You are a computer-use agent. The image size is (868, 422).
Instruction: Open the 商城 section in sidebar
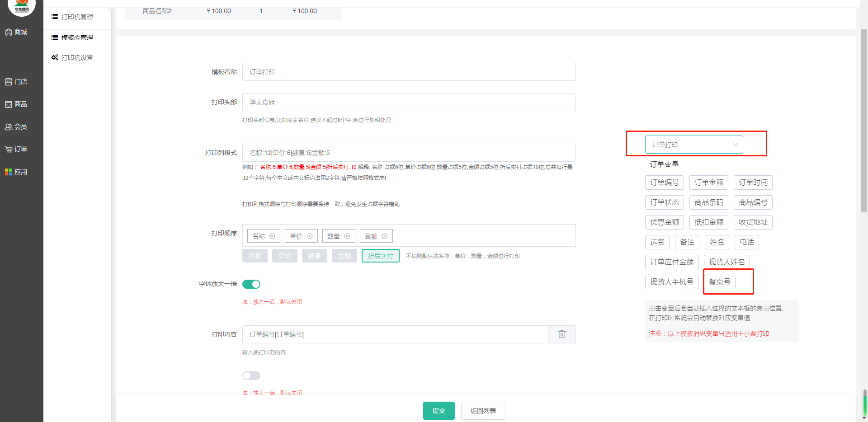pyautogui.click(x=16, y=32)
